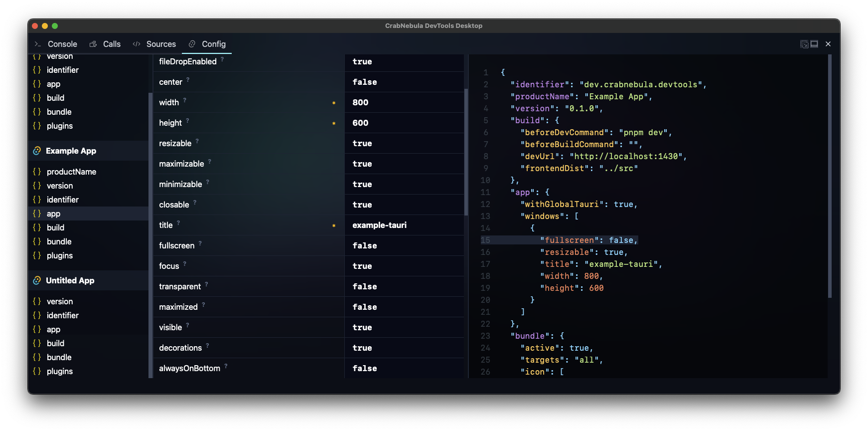
Task: Select the highlighted app entry under Example App
Action: tap(88, 214)
